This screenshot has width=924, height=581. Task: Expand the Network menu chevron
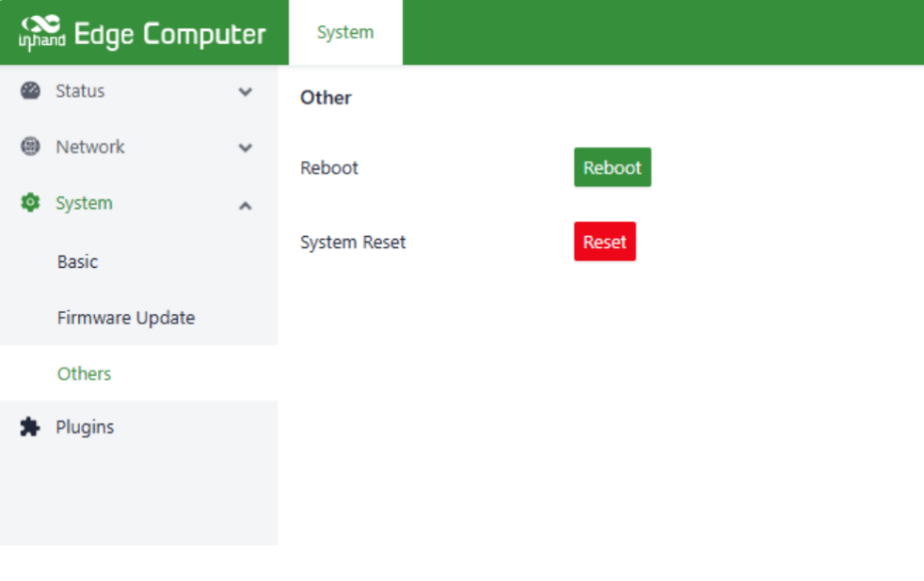[246, 148]
